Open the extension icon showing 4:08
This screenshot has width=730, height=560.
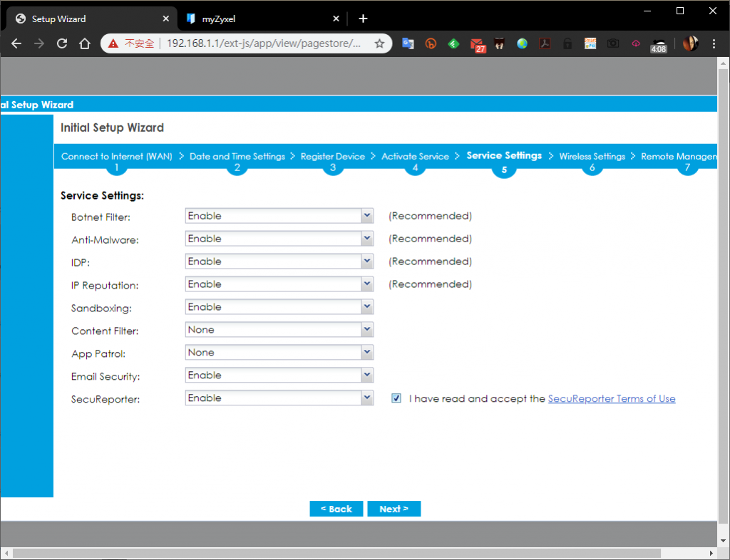pos(658,45)
